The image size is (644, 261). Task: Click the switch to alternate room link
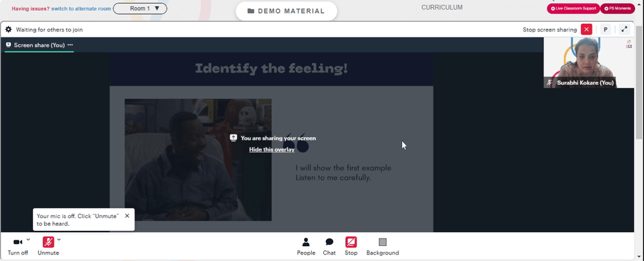81,8
